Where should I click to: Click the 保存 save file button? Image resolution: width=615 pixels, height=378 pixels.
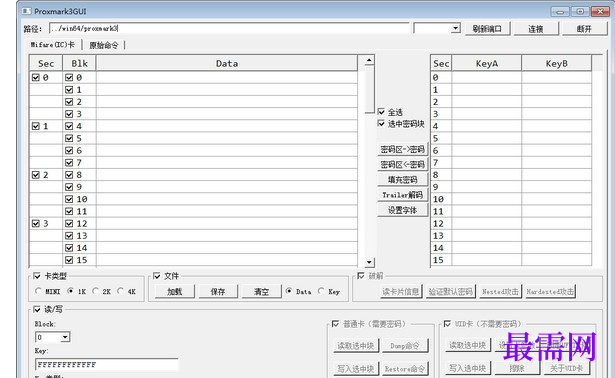pos(218,291)
